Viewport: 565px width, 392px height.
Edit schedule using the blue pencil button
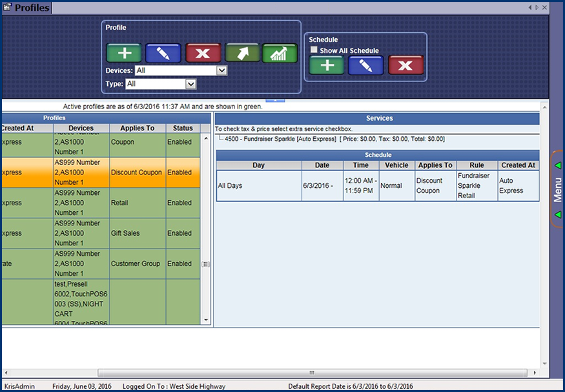(x=366, y=65)
